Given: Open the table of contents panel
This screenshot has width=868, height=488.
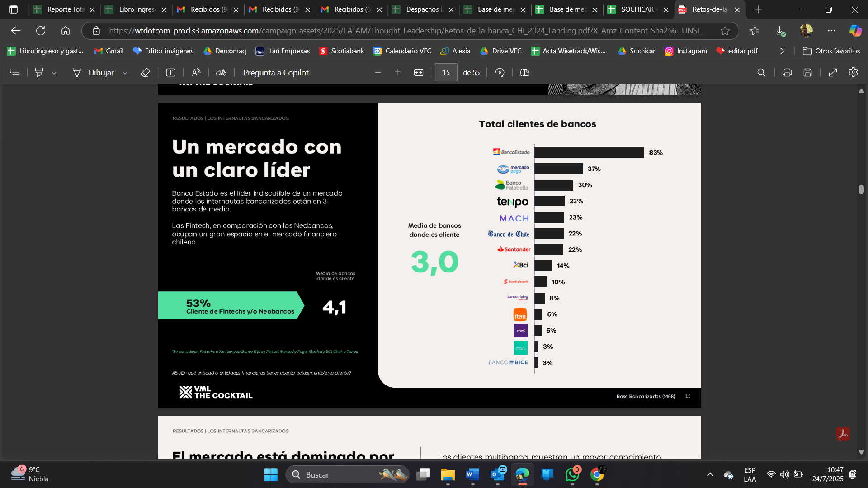Looking at the screenshot, I should coord(15,72).
